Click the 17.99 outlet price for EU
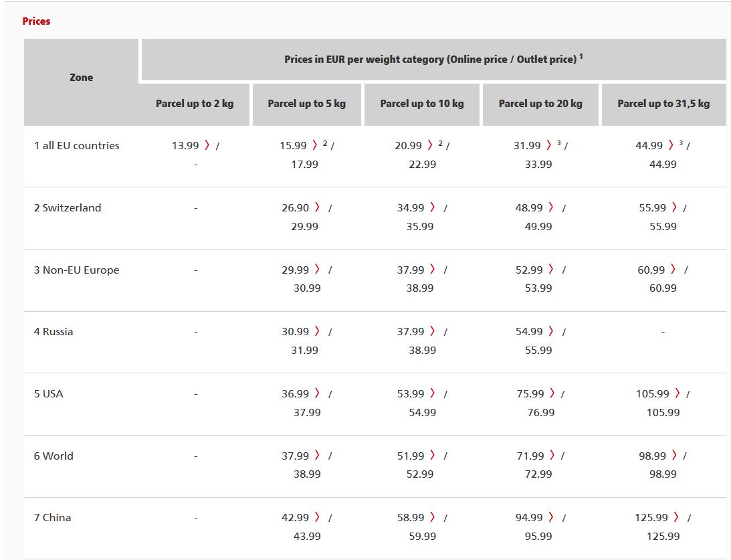The image size is (731, 560). click(304, 164)
